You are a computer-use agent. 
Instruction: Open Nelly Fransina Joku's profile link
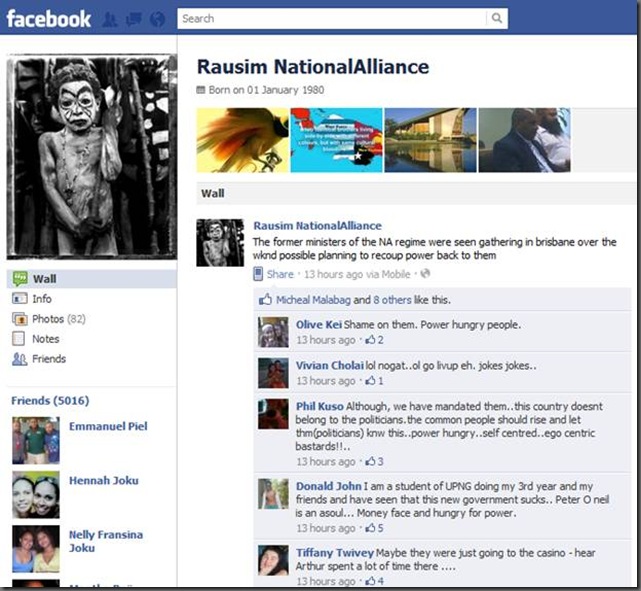pos(105,541)
